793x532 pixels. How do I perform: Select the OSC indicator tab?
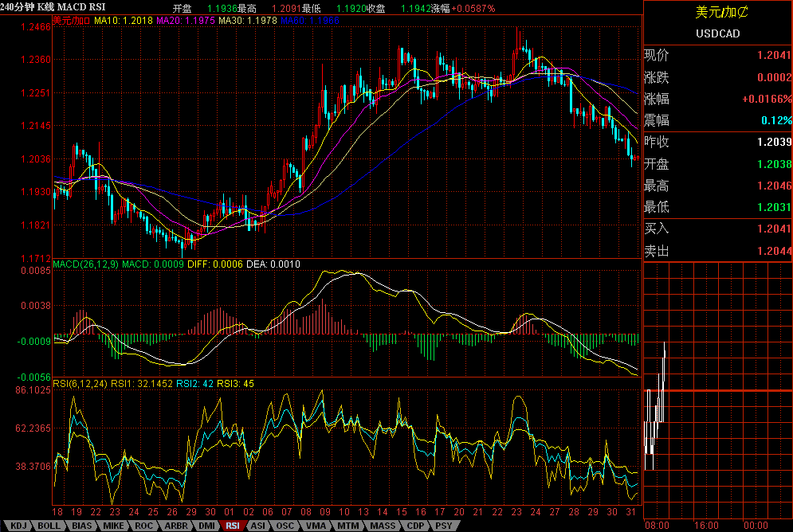(x=285, y=526)
